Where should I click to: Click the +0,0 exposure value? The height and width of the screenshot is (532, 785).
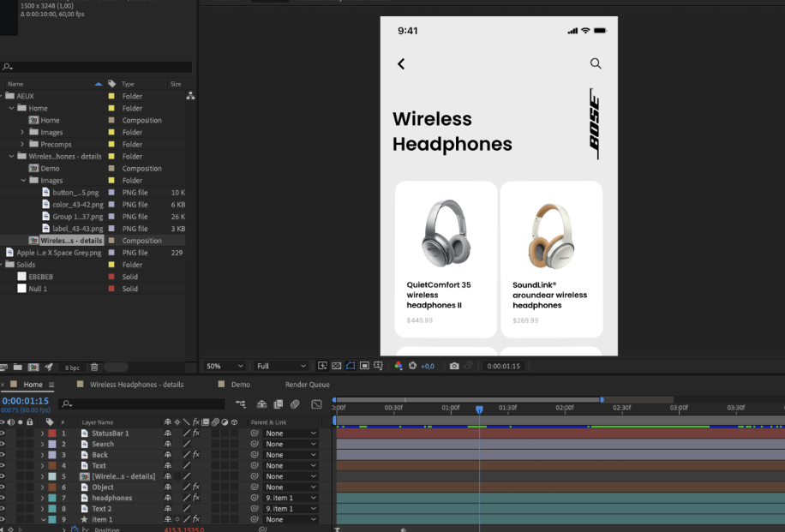point(428,366)
